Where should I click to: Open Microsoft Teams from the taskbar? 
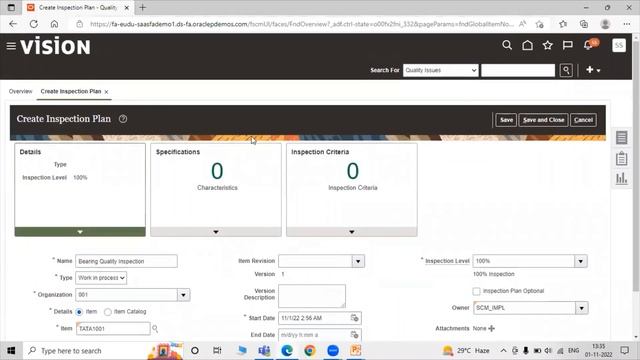point(264,351)
